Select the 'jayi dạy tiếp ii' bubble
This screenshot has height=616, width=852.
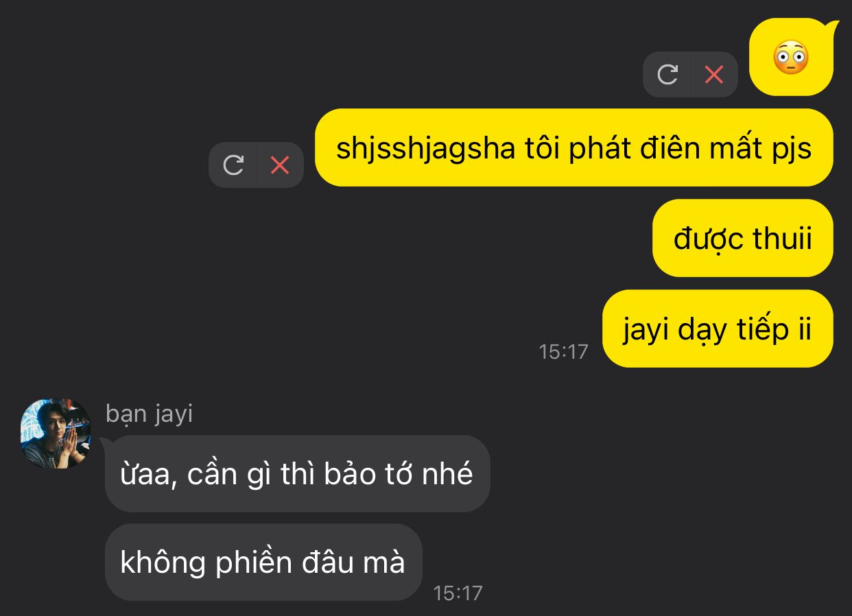tap(718, 329)
